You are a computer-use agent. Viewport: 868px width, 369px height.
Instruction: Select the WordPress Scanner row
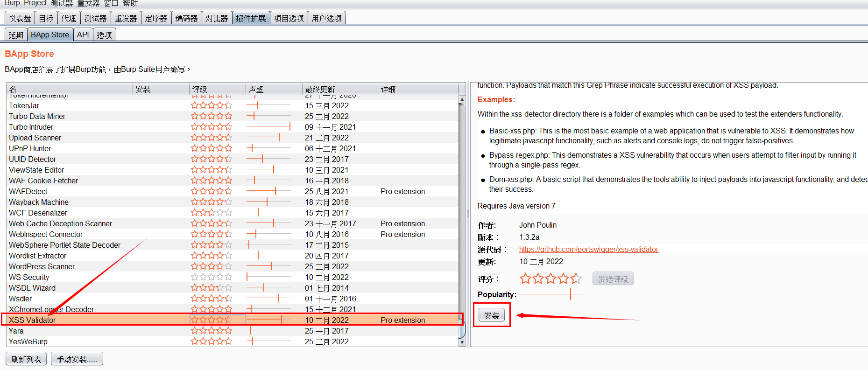[x=233, y=266]
